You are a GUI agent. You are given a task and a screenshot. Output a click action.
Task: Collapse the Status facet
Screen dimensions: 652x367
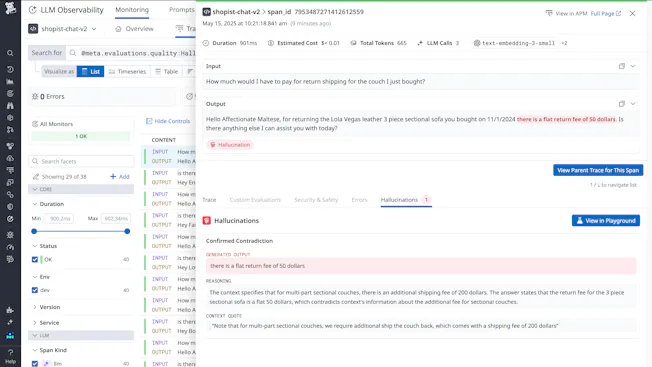click(x=35, y=246)
